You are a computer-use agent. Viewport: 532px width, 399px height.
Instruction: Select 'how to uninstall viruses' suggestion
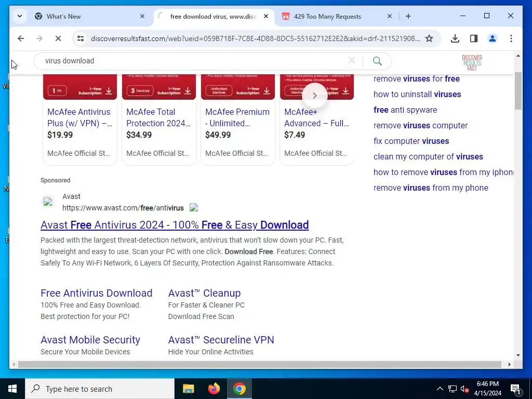(x=417, y=95)
